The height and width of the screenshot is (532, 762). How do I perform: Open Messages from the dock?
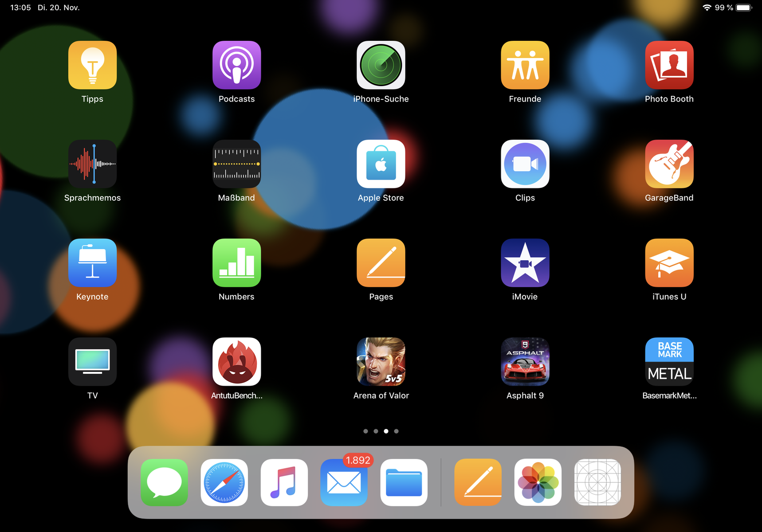coord(164,482)
